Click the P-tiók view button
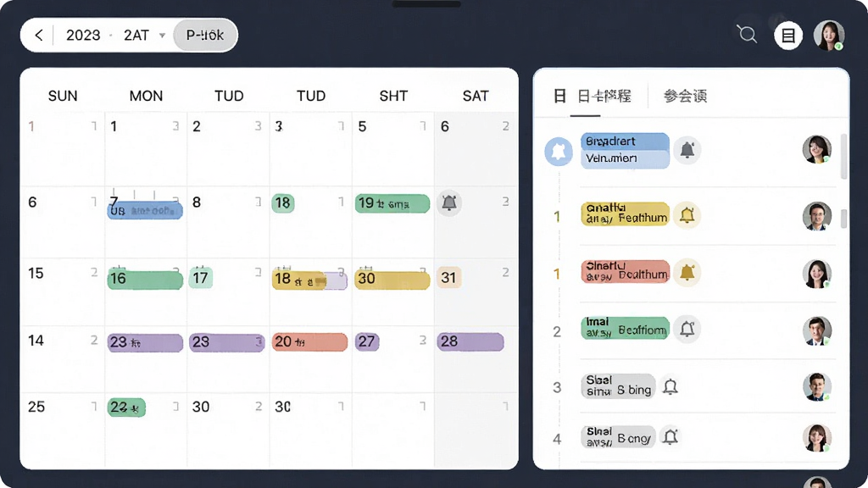The image size is (868, 488). click(205, 36)
